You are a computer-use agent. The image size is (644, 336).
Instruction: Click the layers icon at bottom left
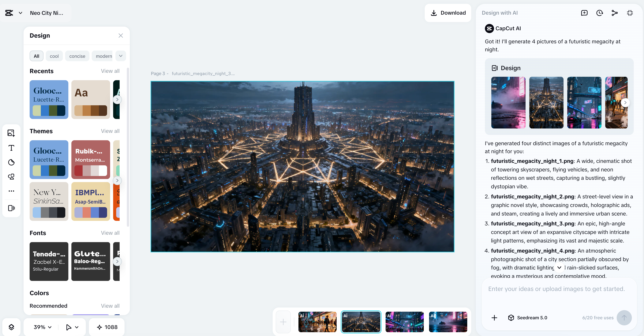[11, 327]
